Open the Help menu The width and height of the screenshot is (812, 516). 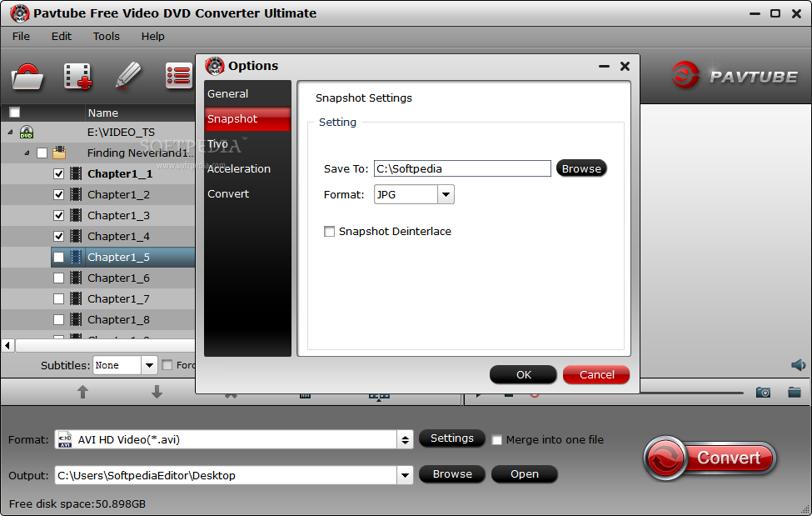point(152,37)
